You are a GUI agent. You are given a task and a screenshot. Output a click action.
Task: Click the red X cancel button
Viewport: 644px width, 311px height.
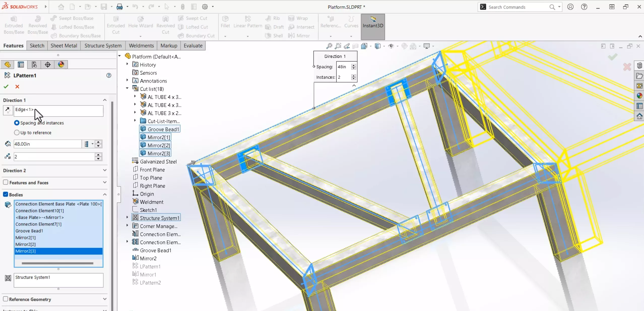(17, 86)
